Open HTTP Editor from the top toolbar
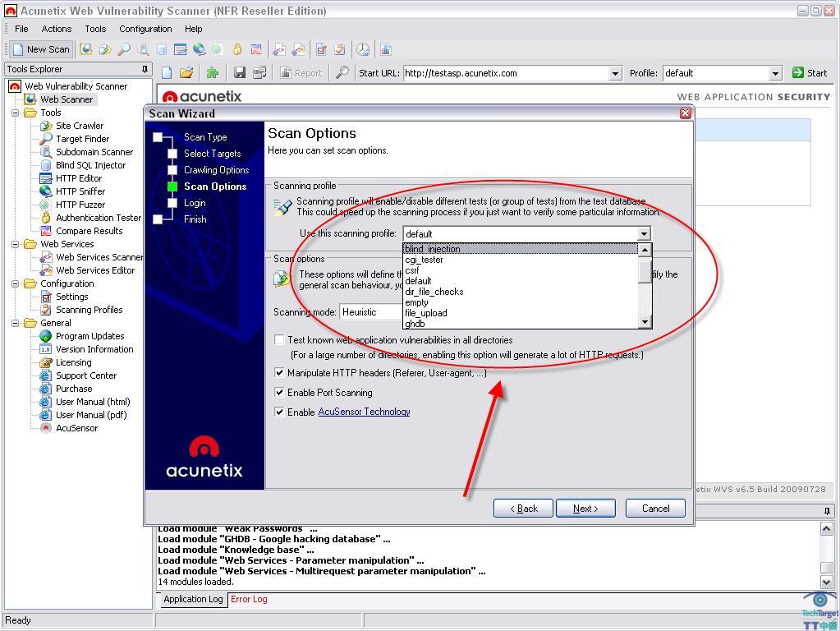Screen dimensions: 840x631 180,50
